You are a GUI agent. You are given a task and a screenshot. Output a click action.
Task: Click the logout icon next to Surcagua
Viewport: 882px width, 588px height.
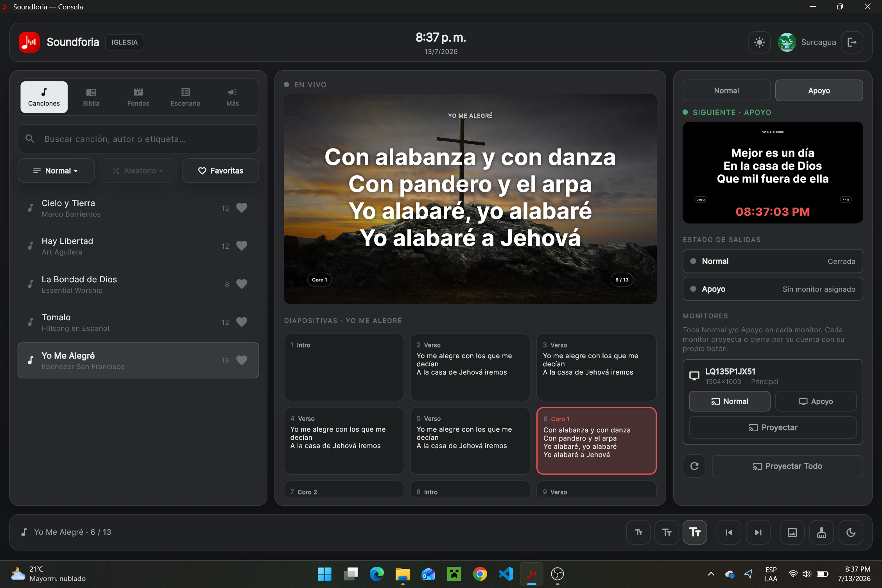[x=852, y=42]
